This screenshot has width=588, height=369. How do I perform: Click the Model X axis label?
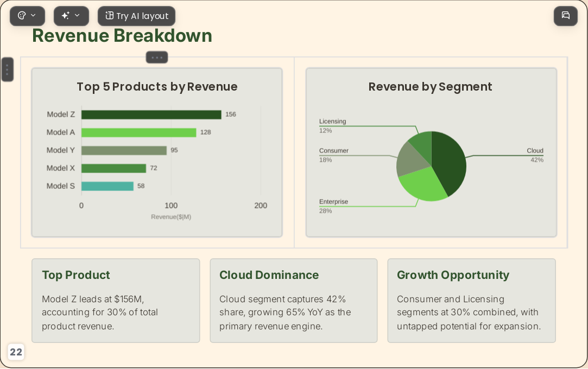point(61,168)
